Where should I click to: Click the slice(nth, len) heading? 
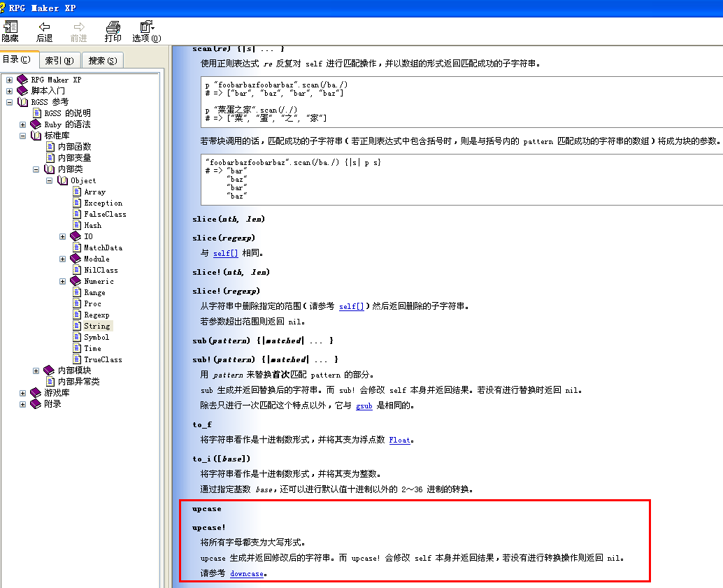coord(229,219)
